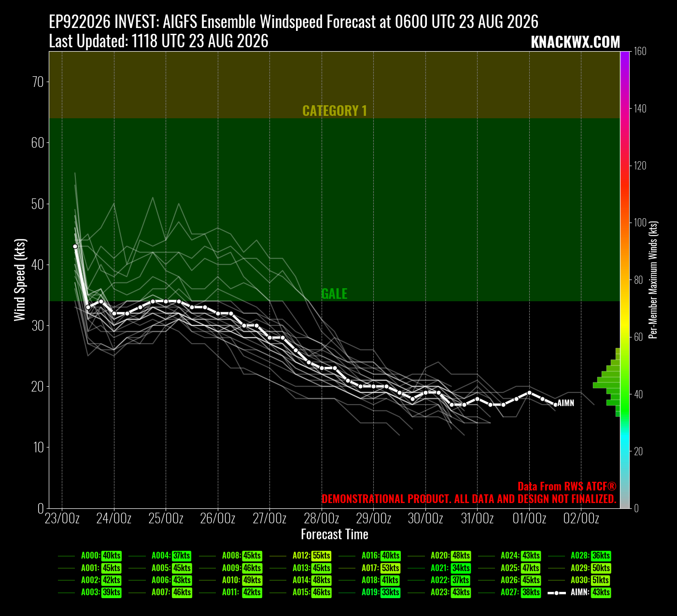This screenshot has height=616, width=677.
Task: Click the 70 tick on the wind speed axis
Action: click(38, 82)
